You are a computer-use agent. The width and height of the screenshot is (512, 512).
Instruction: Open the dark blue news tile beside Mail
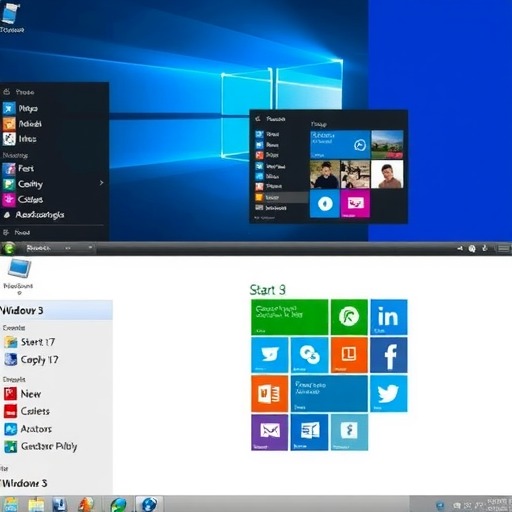[x=309, y=432]
